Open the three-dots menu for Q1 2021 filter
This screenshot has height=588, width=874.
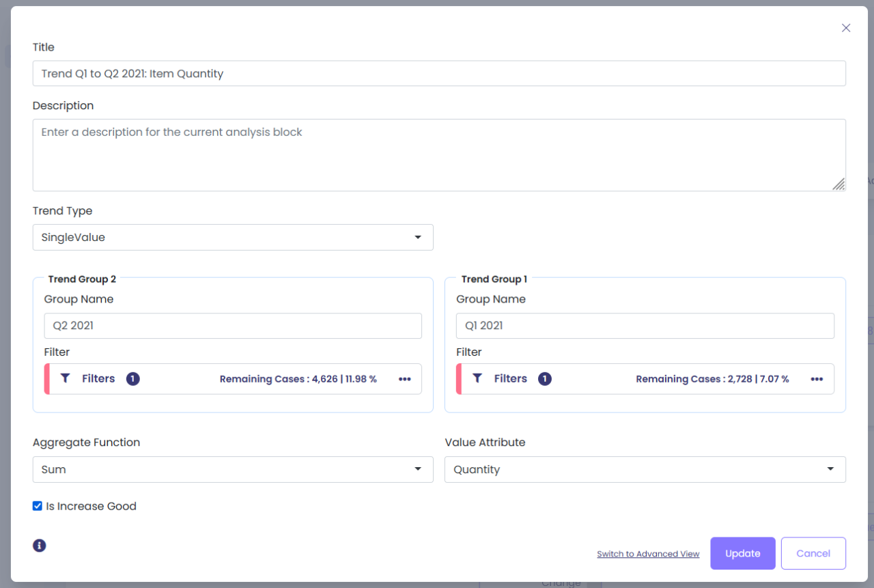(x=817, y=379)
